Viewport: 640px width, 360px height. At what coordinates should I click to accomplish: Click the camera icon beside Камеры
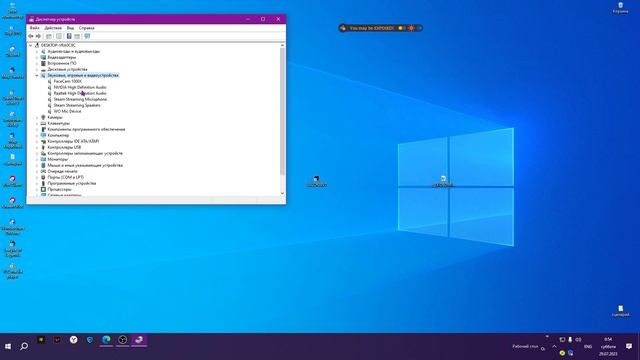pos(43,117)
